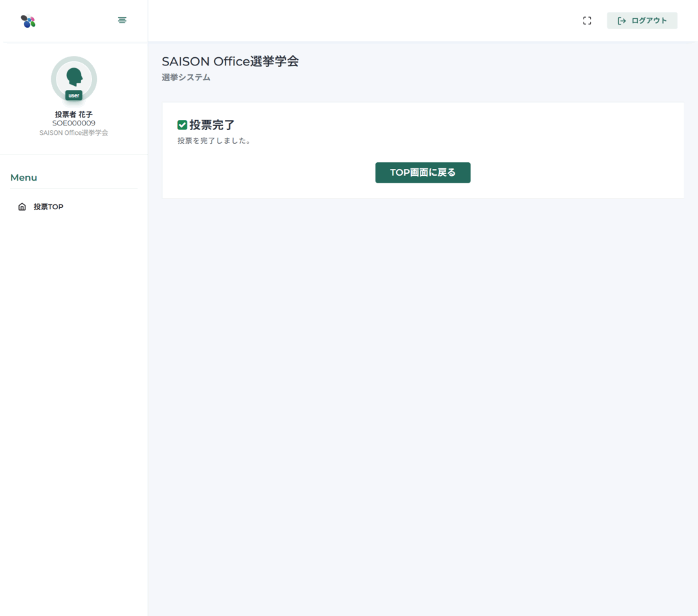The width and height of the screenshot is (698, 616).
Task: Click the colorful SAISON logo icon
Action: click(28, 21)
